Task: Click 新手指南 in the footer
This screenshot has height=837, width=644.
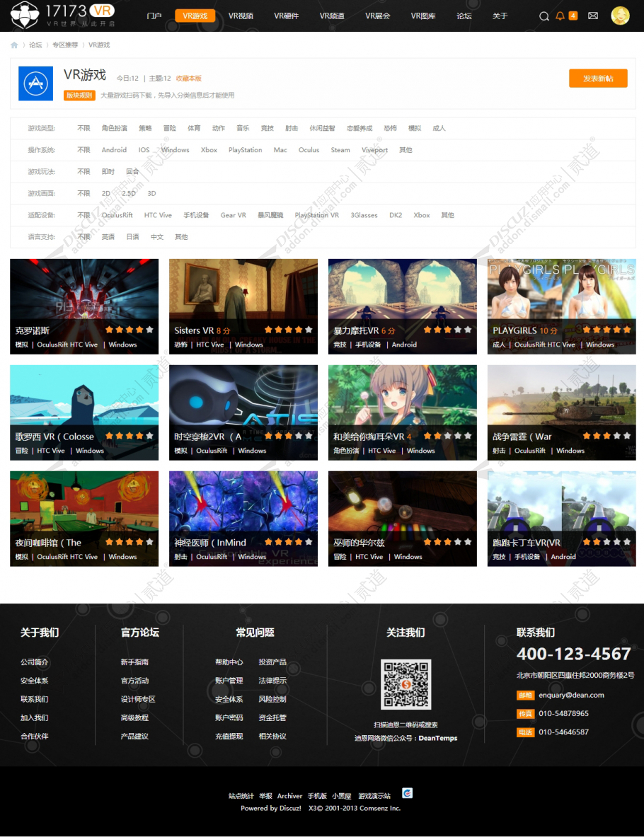Action: pyautogui.click(x=134, y=662)
